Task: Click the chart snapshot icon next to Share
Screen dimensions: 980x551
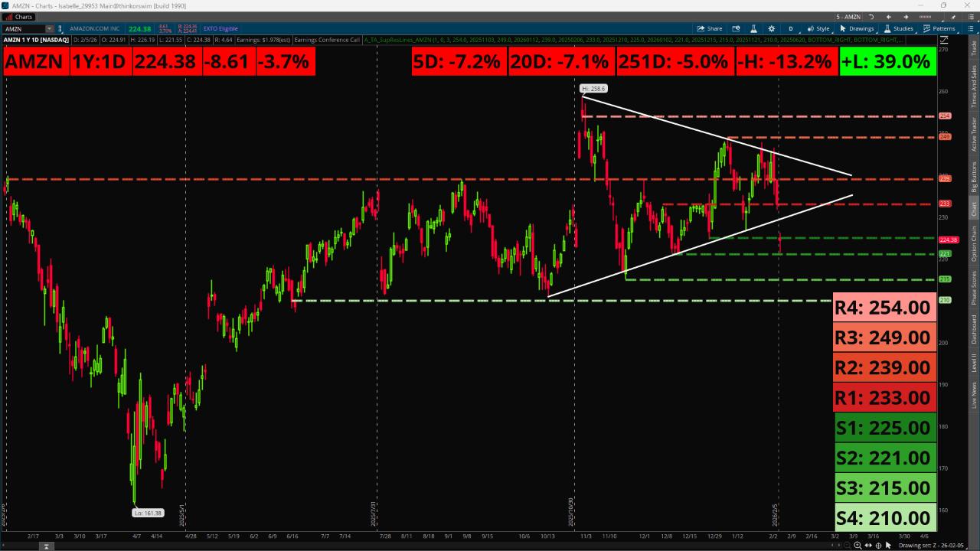Action: click(x=734, y=28)
